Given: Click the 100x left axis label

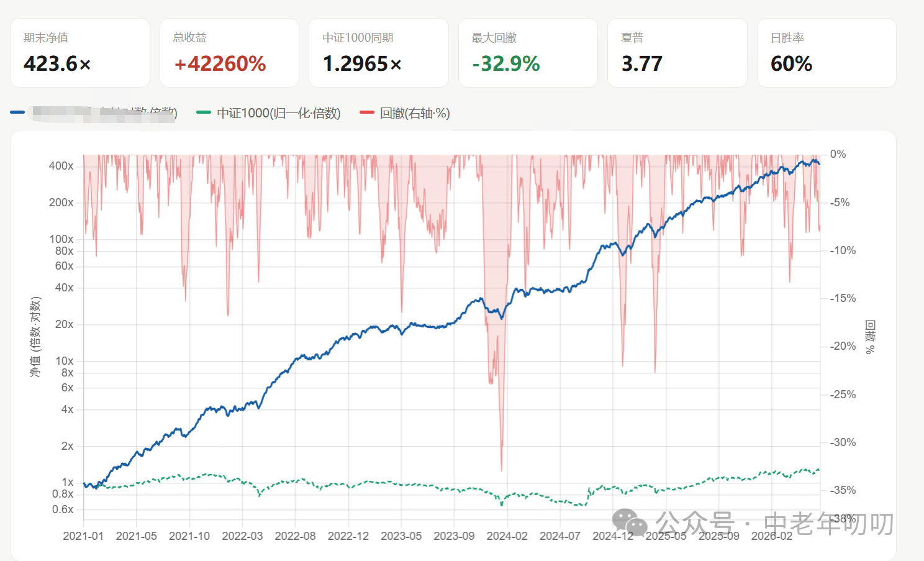Looking at the screenshot, I should 61,239.
